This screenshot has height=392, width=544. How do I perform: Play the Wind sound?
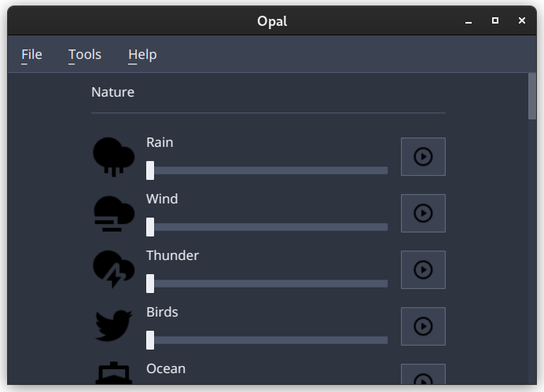423,213
